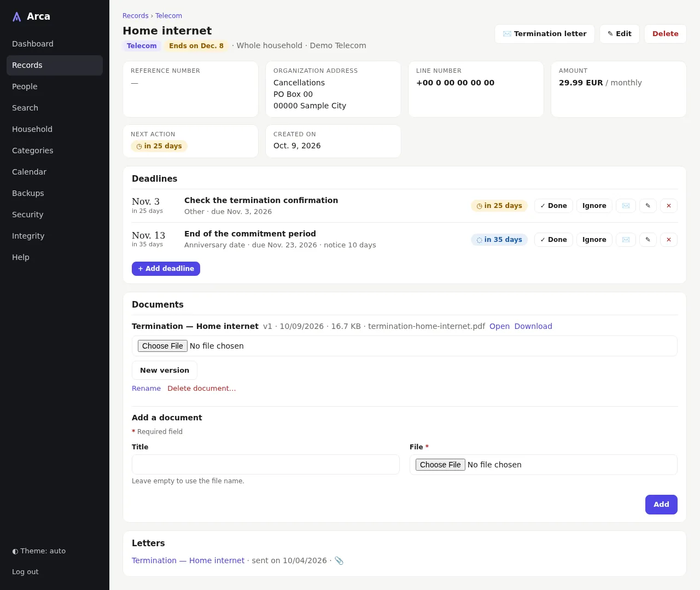Open the Categories page
The height and width of the screenshot is (590, 700).
click(55, 151)
